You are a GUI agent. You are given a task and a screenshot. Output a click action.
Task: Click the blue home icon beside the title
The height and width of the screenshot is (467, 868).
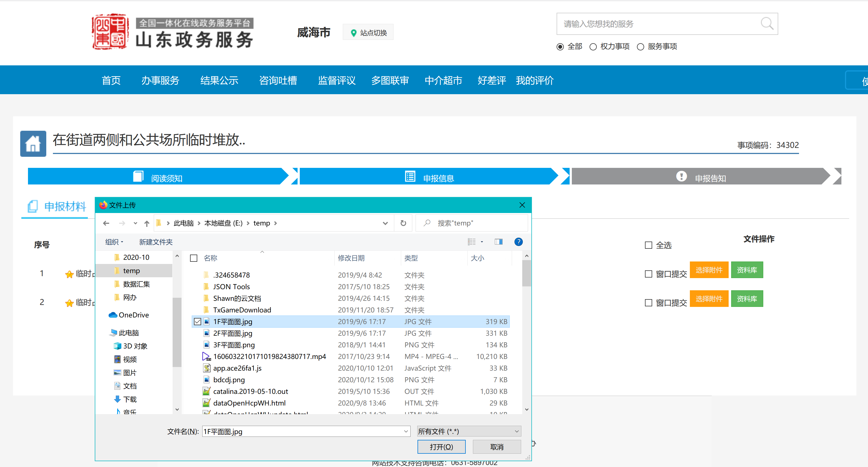[33, 144]
